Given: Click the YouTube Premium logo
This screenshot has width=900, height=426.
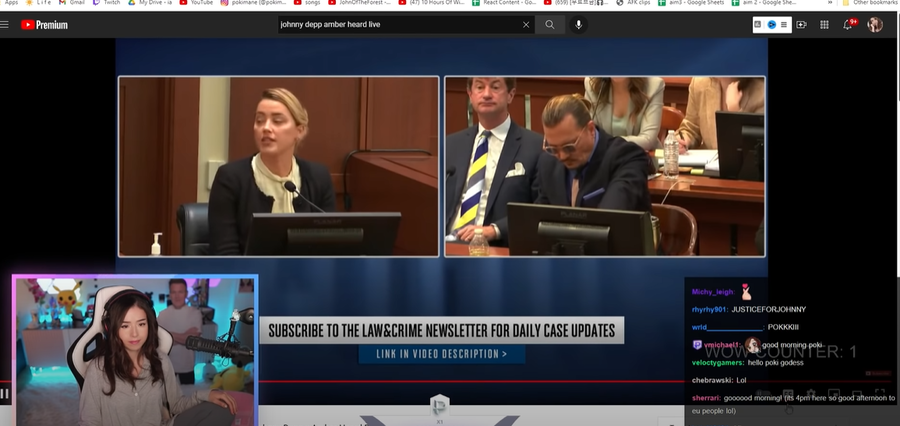Looking at the screenshot, I should click(44, 24).
